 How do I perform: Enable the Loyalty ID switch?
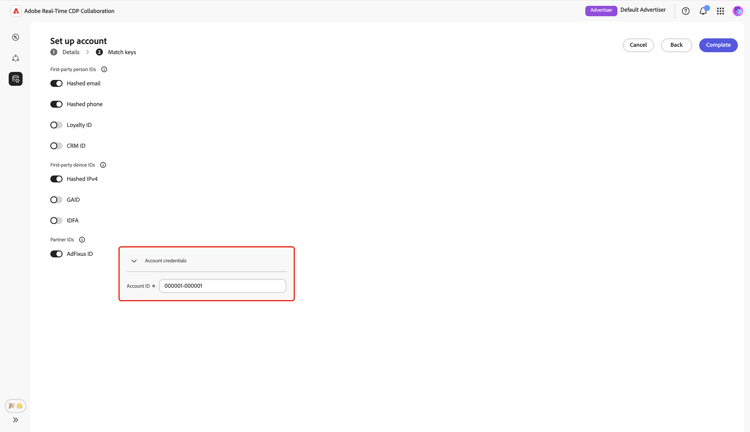(56, 125)
